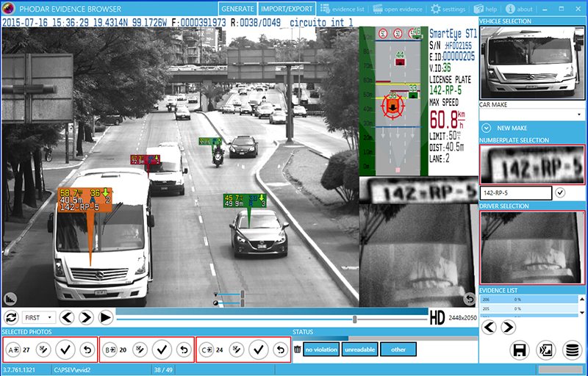Play the photo sequence
This screenshot has width=588, height=376.
[x=106, y=317]
